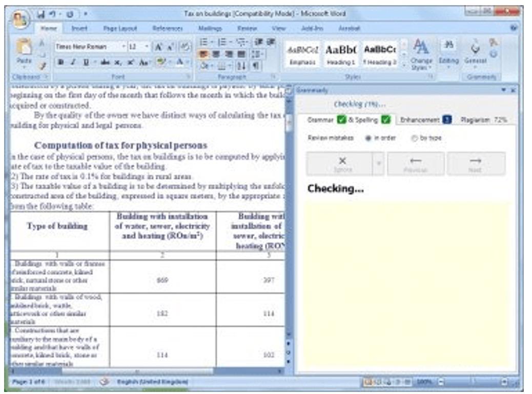Click the Office button orb
532x394 pixels.
(x=19, y=19)
